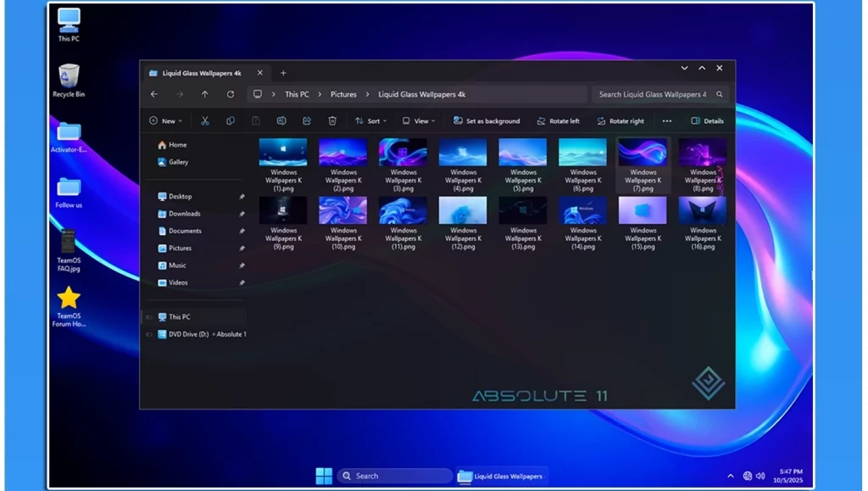Click the Rotate right button
This screenshot has width=868, height=491.
620,121
